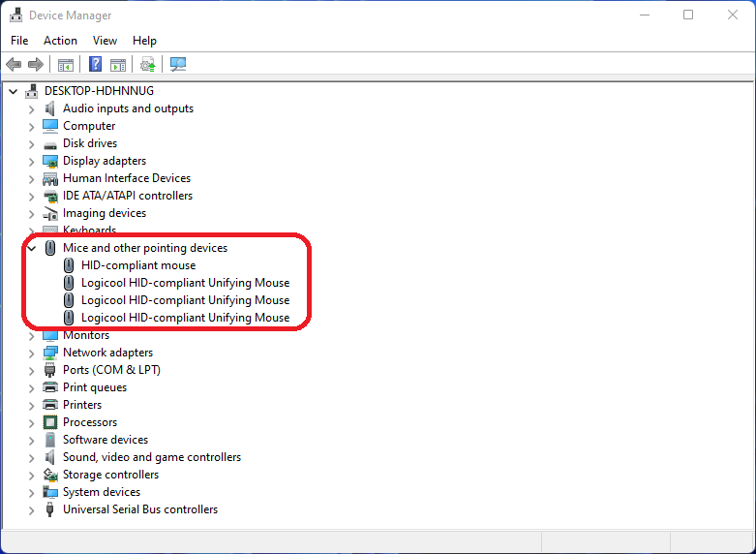Select the speaker icon beside Audio inputs and outputs
Screen dimensions: 756x554
tap(50, 108)
